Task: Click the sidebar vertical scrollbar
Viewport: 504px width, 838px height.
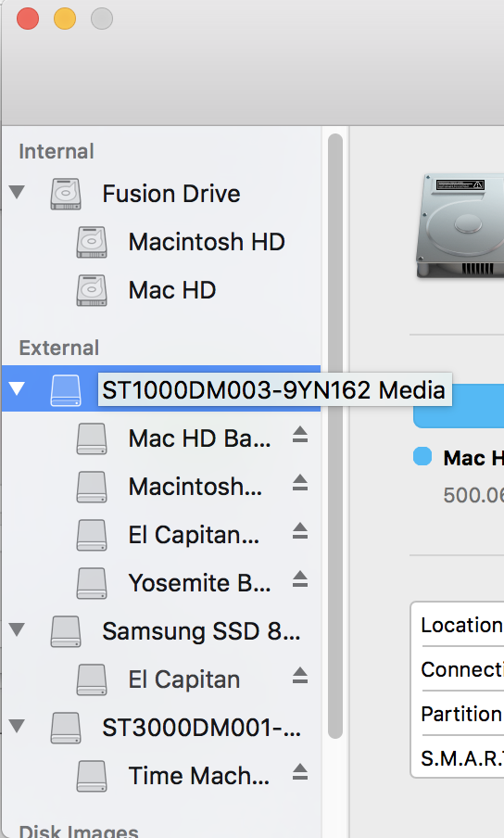Action: click(x=335, y=436)
